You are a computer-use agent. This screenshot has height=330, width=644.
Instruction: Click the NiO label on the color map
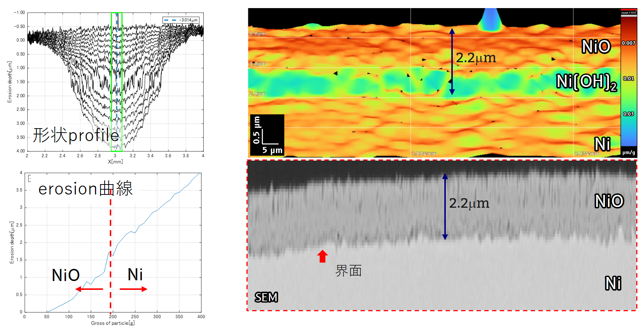point(596,47)
